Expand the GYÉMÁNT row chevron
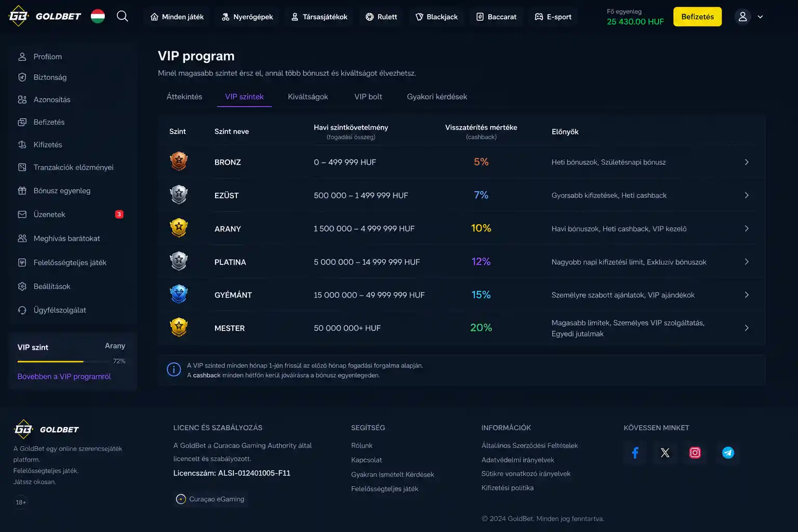The image size is (798, 532). 747,295
